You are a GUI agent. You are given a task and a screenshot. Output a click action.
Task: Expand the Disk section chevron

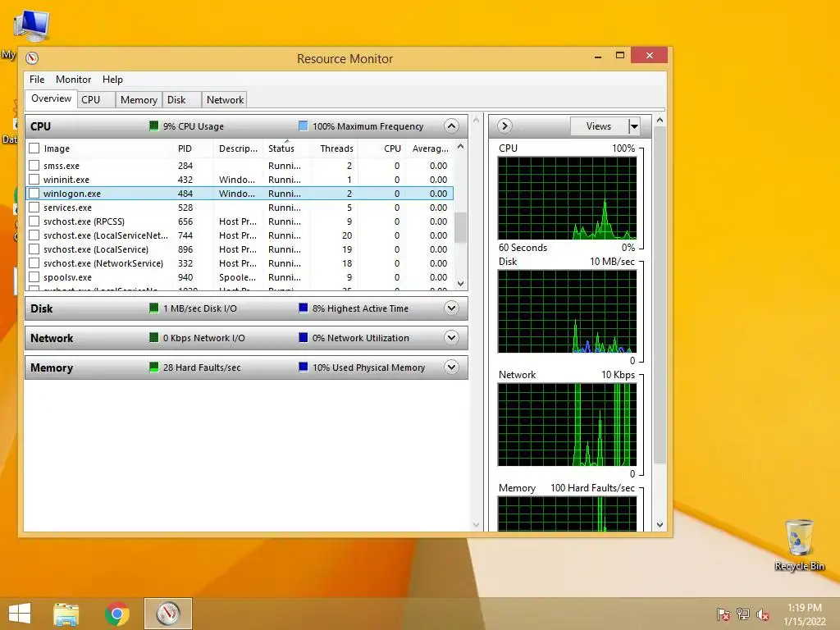[x=452, y=308]
